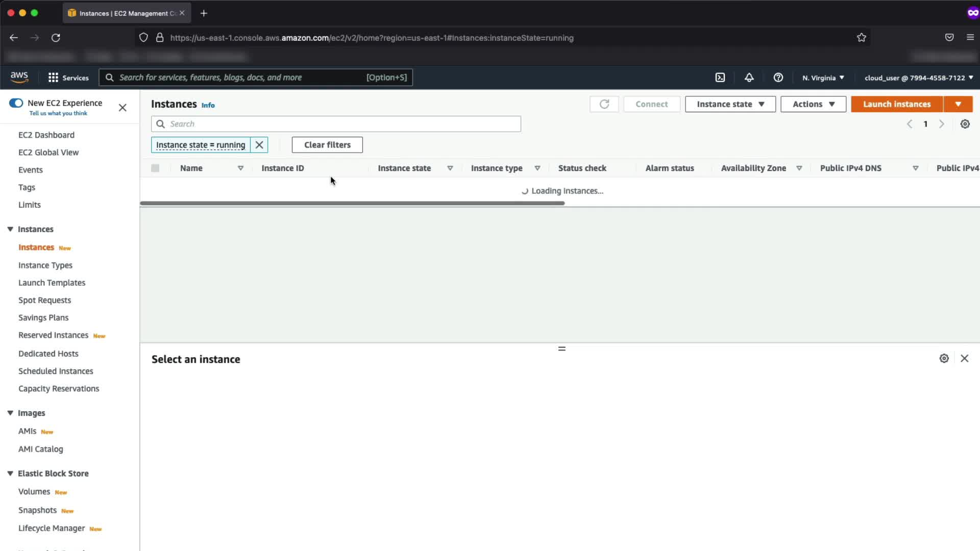This screenshot has width=980, height=551.
Task: Open Launch Templates in sidebar
Action: coord(52,283)
